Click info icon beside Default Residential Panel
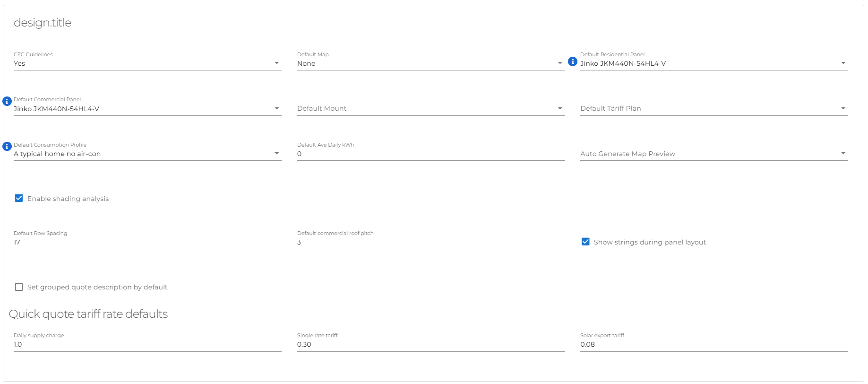The height and width of the screenshot is (384, 868). (572, 61)
